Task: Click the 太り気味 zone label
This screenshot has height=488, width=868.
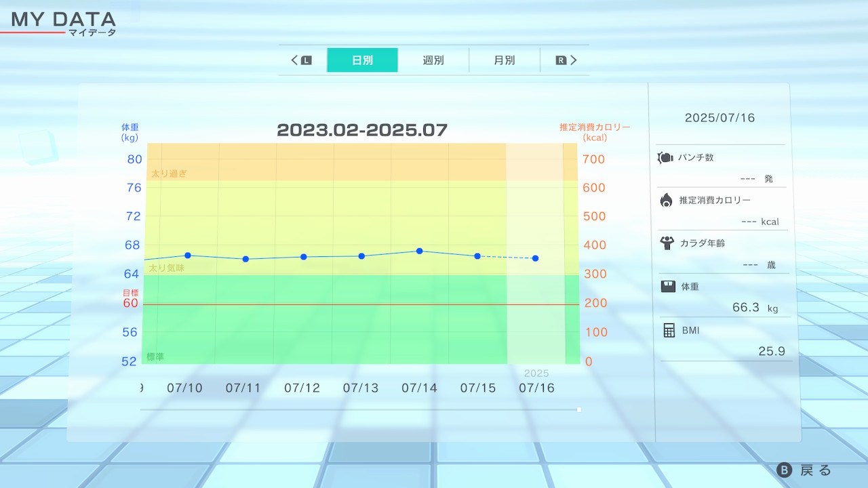Action: point(166,268)
